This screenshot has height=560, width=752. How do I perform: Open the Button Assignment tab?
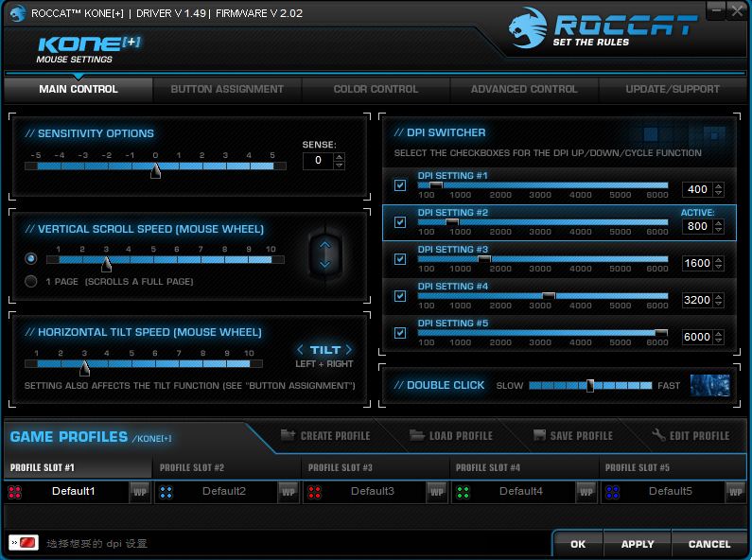coord(227,89)
